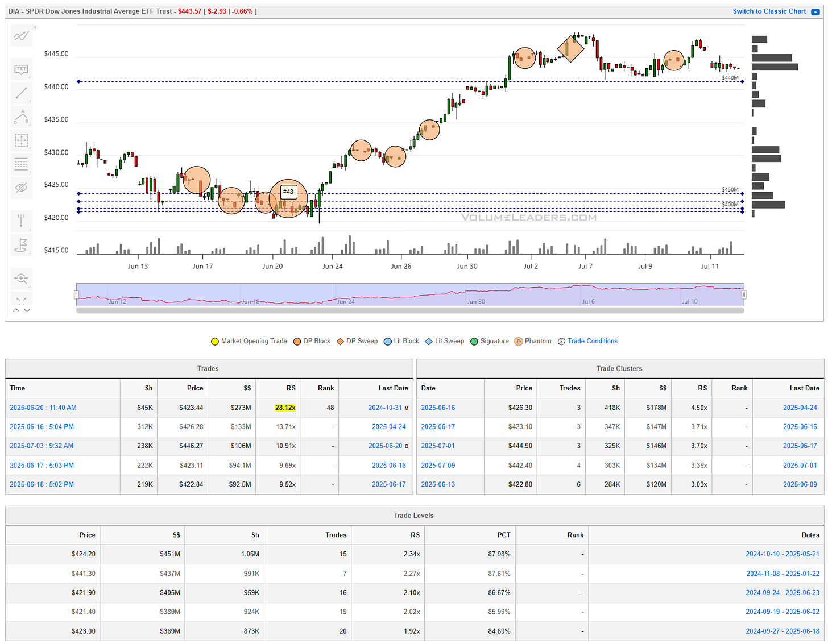Toggle Phantom legend item
The image size is (828, 644).
coord(533,341)
